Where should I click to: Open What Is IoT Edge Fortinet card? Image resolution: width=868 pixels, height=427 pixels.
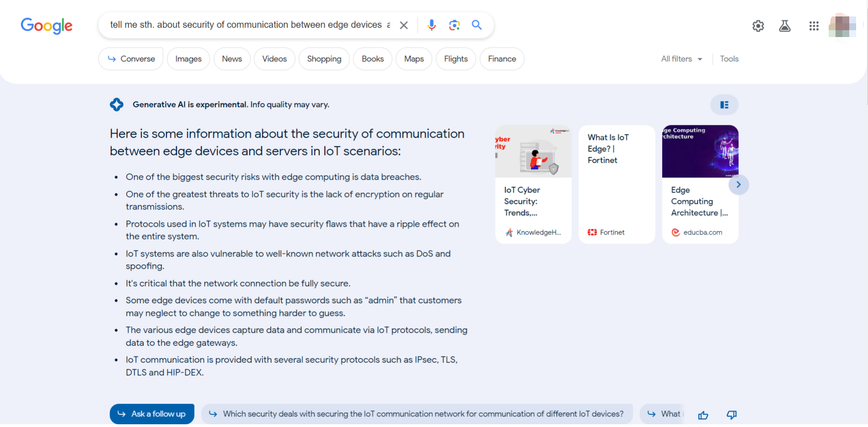click(617, 184)
